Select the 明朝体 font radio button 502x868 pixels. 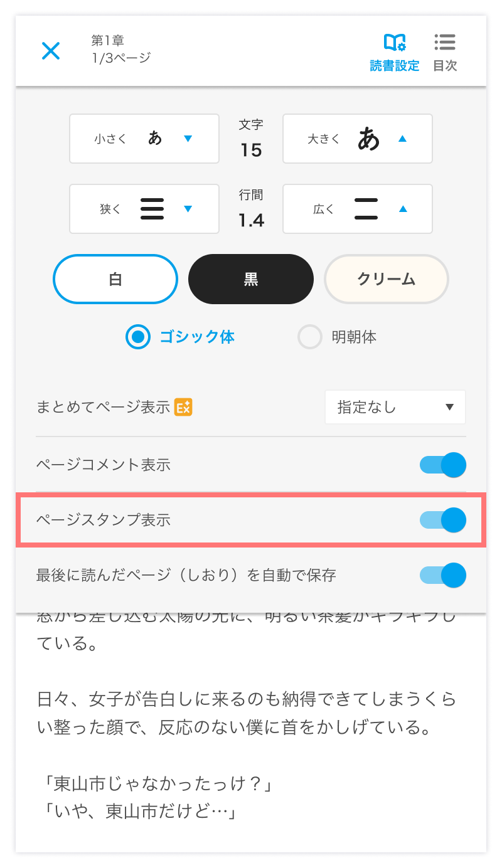click(x=309, y=337)
